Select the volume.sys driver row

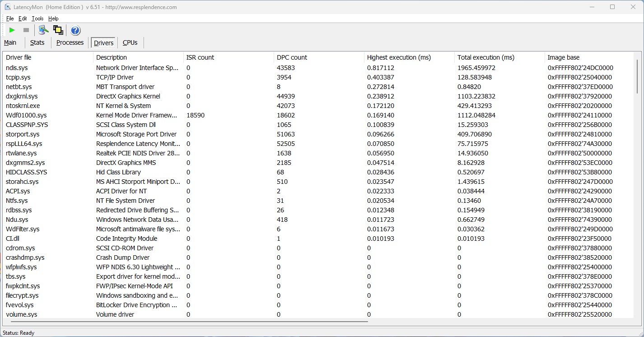[x=318, y=314]
